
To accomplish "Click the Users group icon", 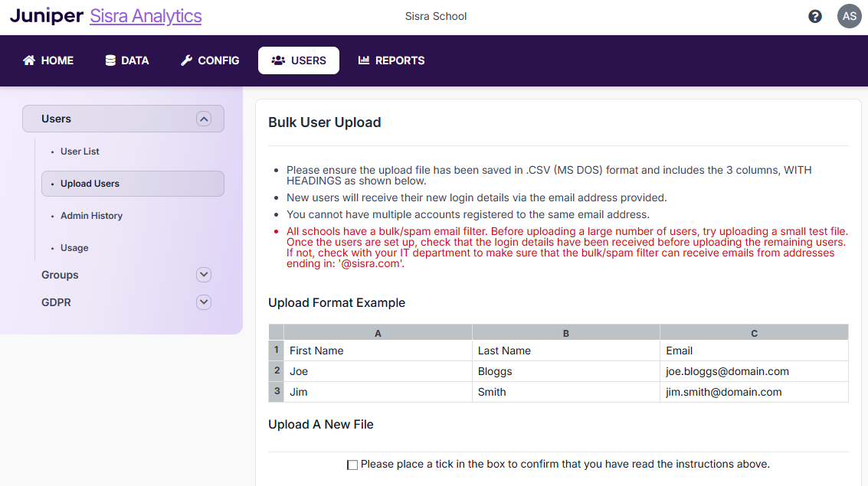I will pos(277,60).
